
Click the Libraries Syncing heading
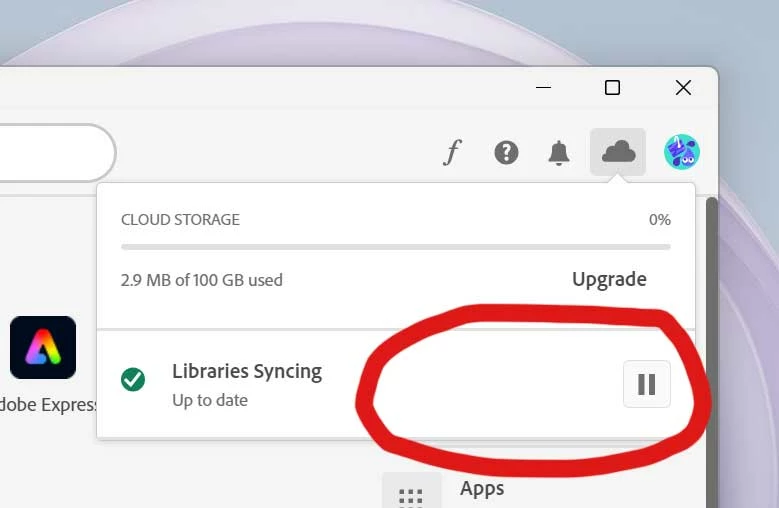pyautogui.click(x=247, y=371)
